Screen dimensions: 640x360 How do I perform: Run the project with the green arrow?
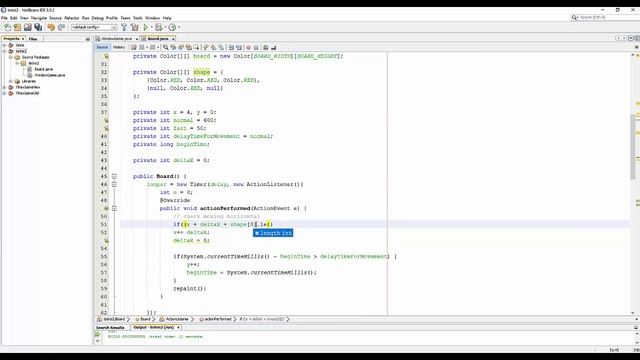(x=145, y=27)
